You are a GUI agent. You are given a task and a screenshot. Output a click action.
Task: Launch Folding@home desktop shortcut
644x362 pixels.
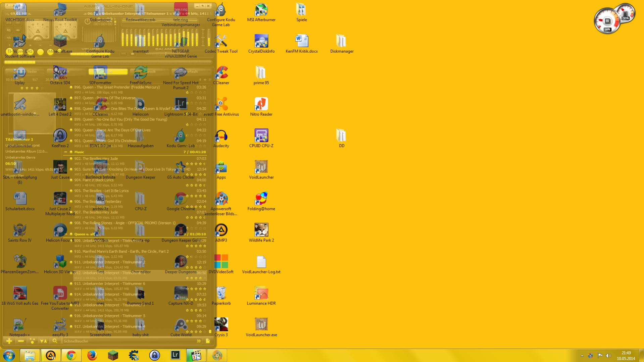261,202
